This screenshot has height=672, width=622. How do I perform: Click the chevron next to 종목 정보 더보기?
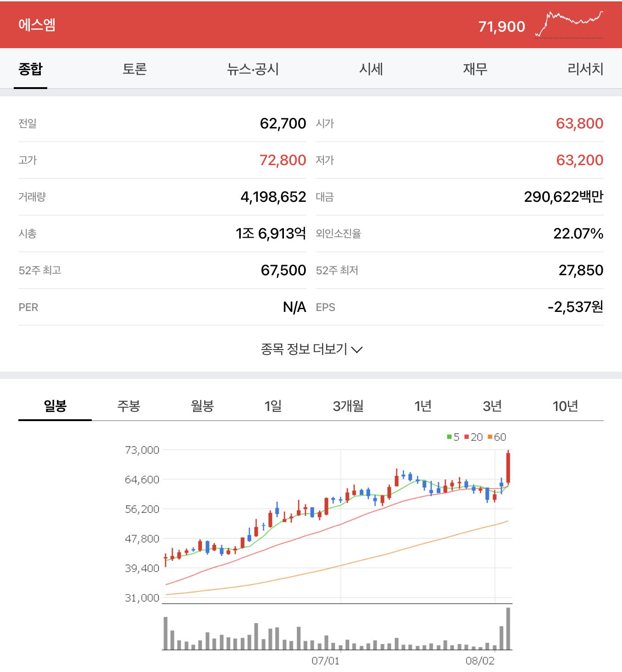(357, 350)
